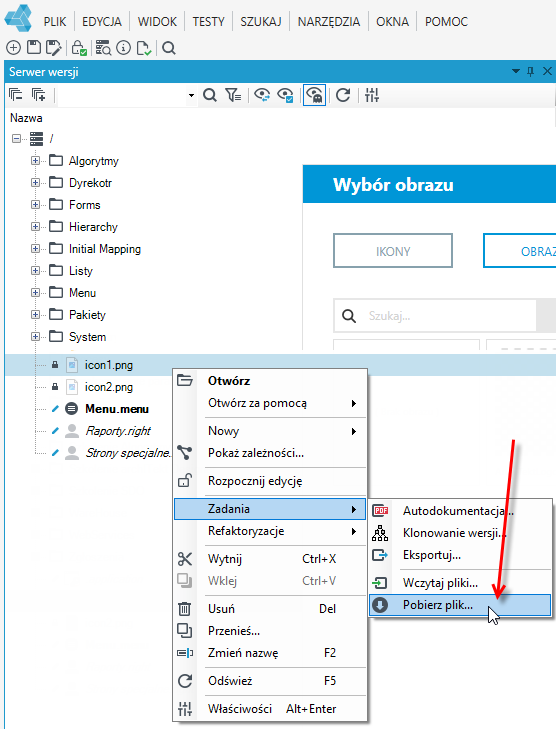Select the icon2.png file in the tree
Image resolution: width=556 pixels, height=729 pixels.
[x=108, y=387]
